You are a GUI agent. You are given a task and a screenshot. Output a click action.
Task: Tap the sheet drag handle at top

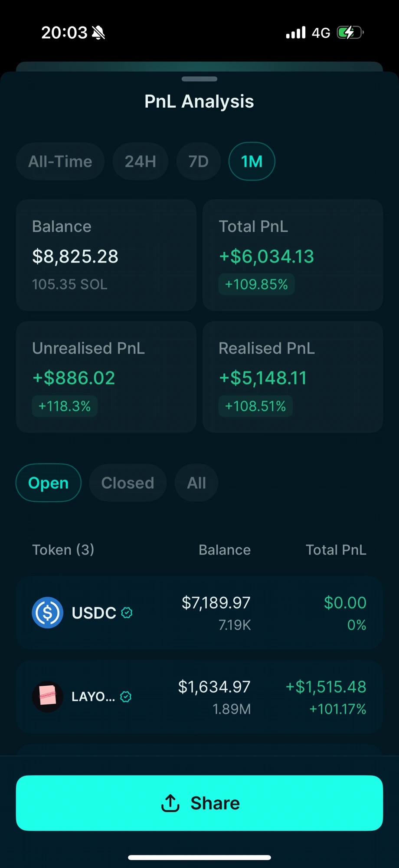tap(199, 79)
